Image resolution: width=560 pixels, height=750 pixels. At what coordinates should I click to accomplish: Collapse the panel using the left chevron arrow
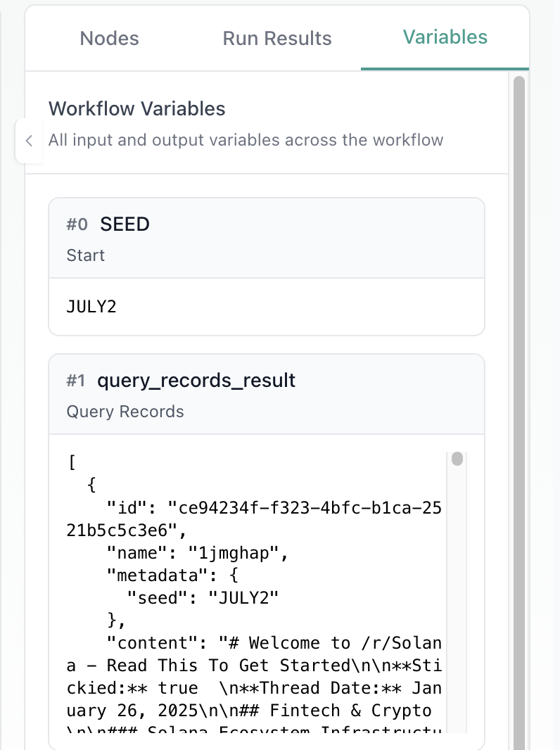coord(29,140)
